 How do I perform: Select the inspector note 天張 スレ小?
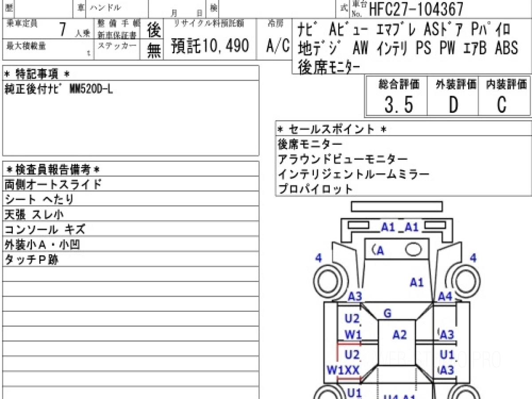point(34,215)
